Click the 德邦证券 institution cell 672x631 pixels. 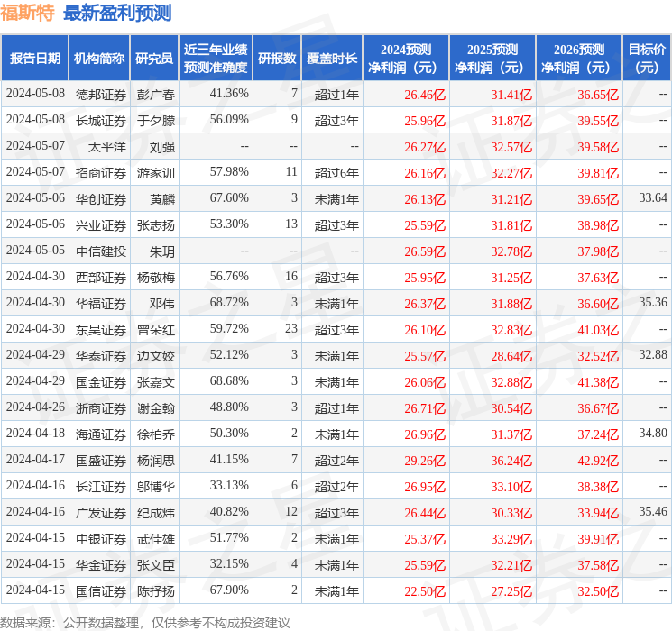101,95
